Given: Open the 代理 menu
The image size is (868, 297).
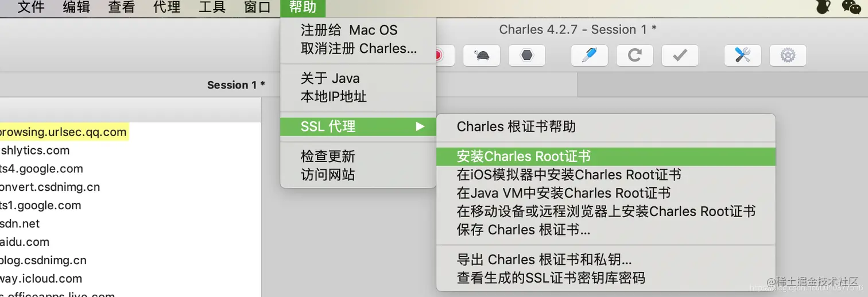Looking at the screenshot, I should click(167, 7).
